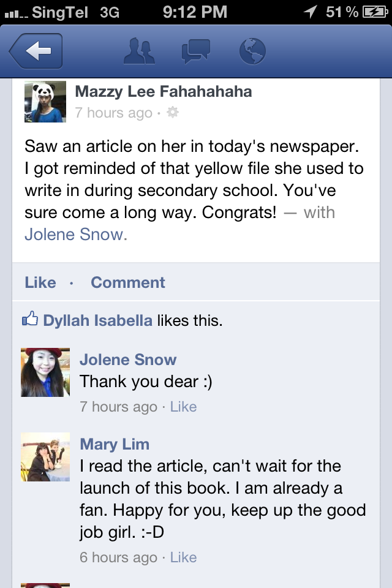Tap Mary Lim's comment profile photo

(45, 457)
